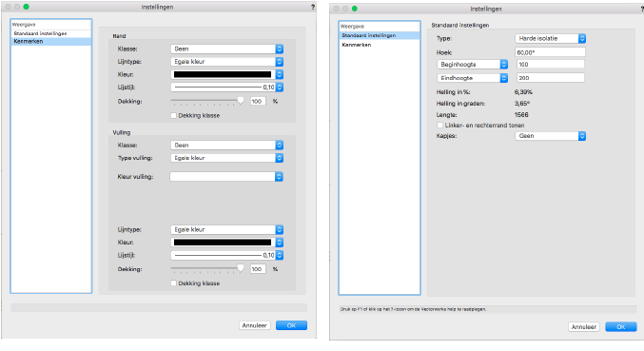The width and height of the screenshot is (644, 351).
Task: Open the help question mark in left dialog
Action: (x=313, y=7)
